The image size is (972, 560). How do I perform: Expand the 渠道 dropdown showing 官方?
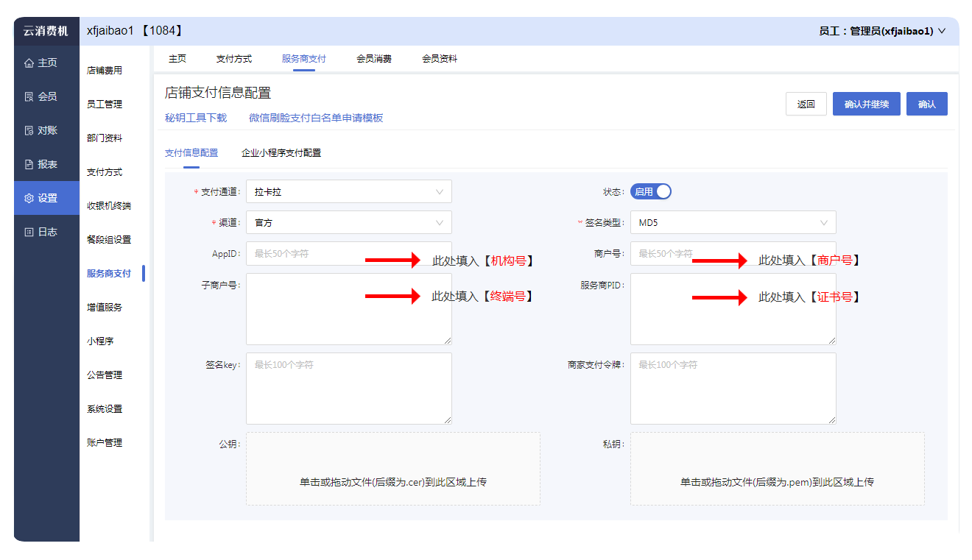(x=348, y=222)
